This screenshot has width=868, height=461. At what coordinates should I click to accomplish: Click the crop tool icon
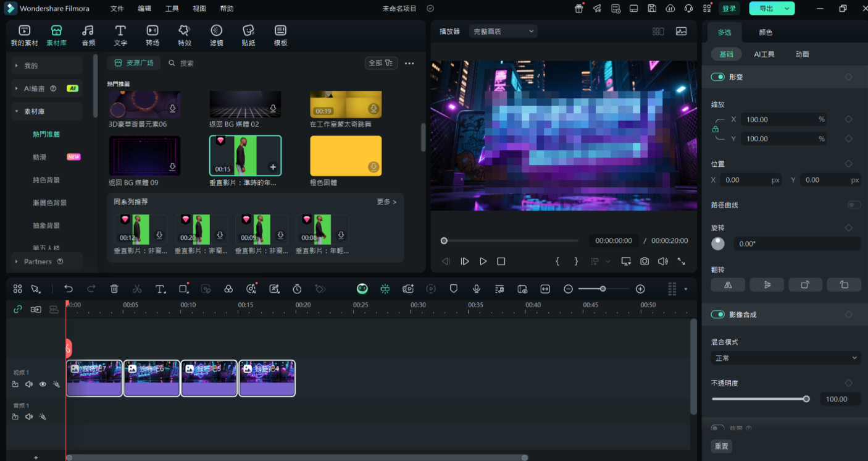tap(183, 289)
